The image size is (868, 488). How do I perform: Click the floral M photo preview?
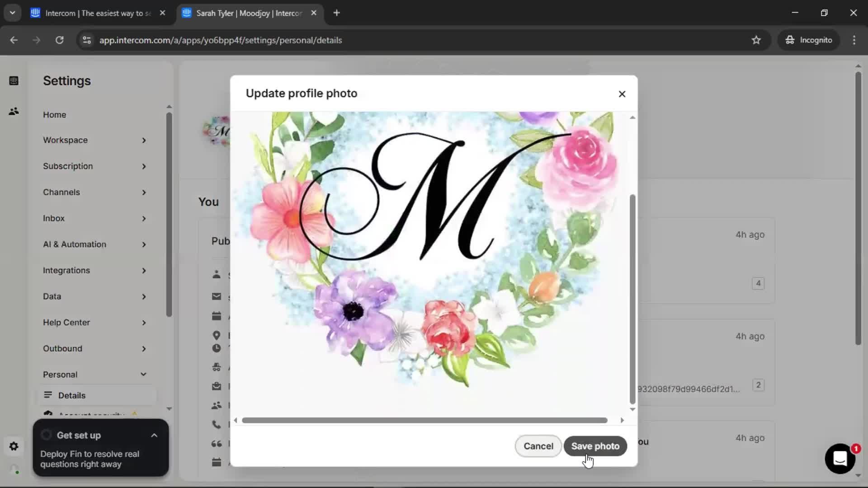tap(429, 263)
